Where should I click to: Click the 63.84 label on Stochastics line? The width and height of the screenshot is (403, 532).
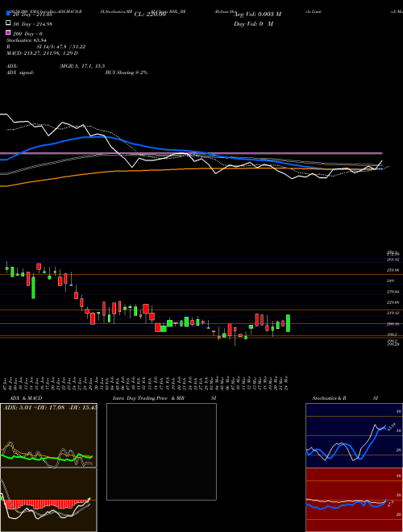tap(392, 426)
